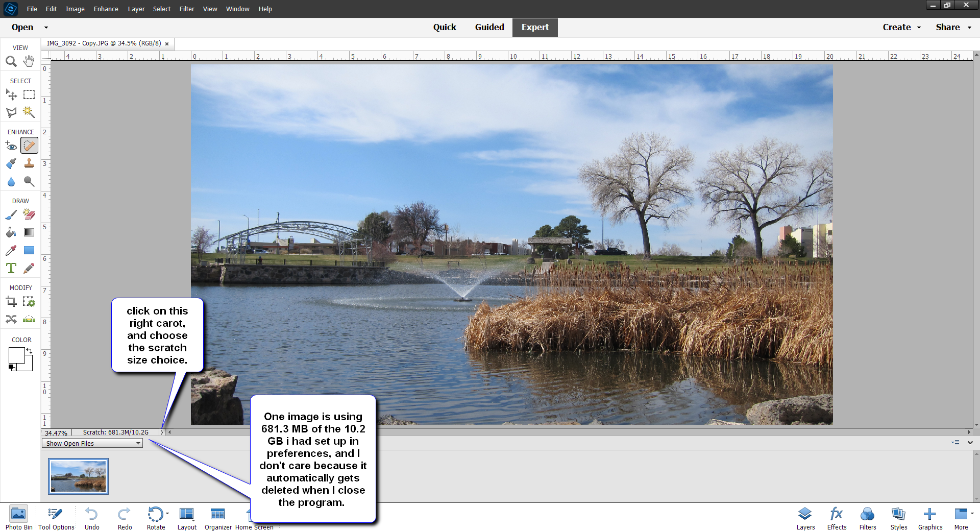Select the Crop tool
This screenshot has width=980, height=531.
point(11,301)
